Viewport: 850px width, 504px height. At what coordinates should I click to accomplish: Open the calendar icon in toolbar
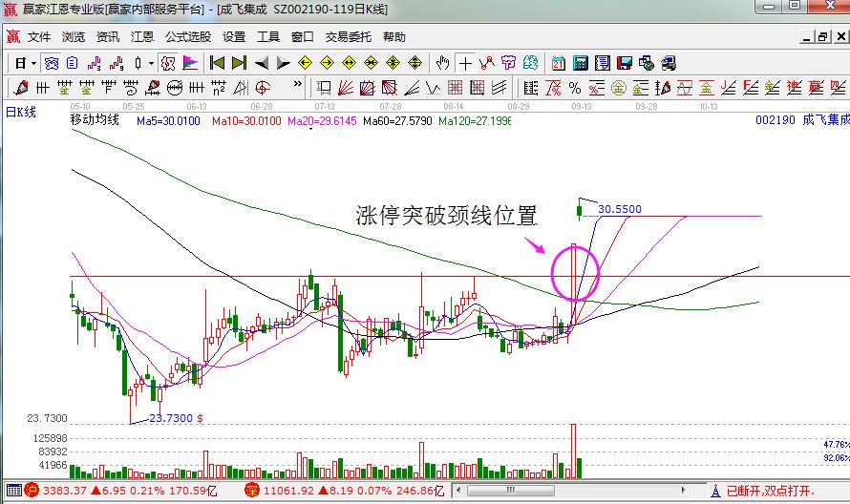558,63
